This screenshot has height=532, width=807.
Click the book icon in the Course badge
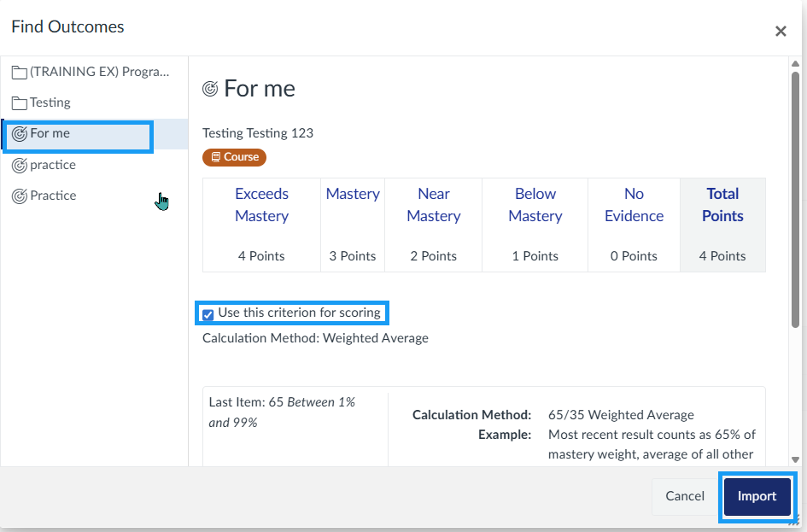click(x=215, y=157)
